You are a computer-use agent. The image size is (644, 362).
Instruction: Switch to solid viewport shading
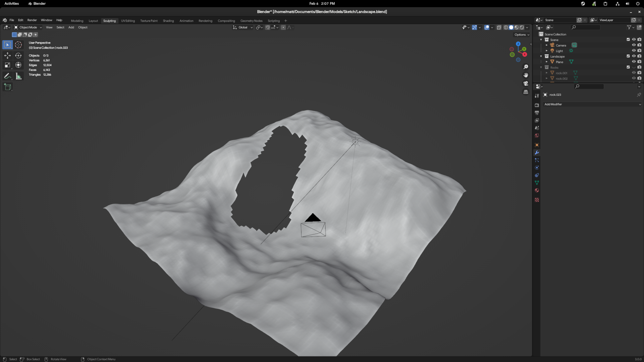pyautogui.click(x=511, y=27)
